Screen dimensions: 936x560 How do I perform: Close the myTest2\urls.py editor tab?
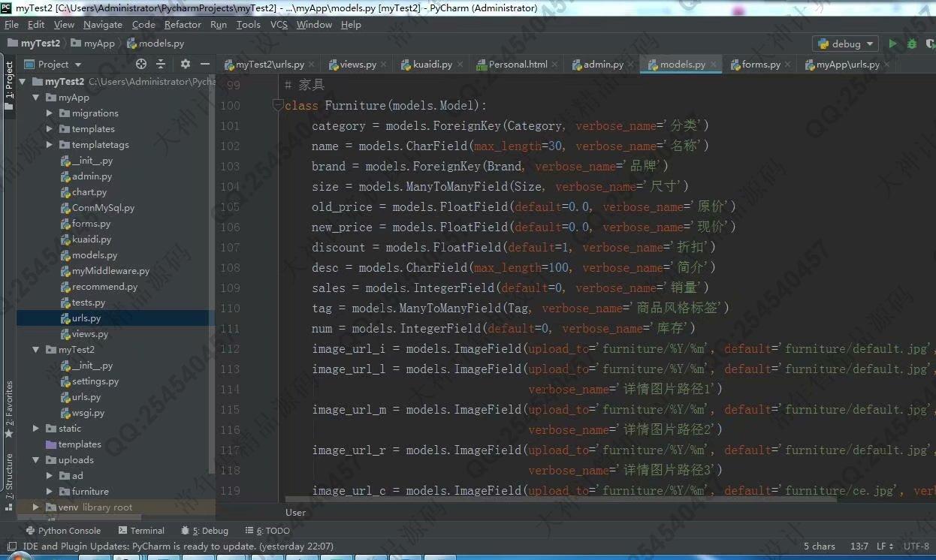coord(312,65)
